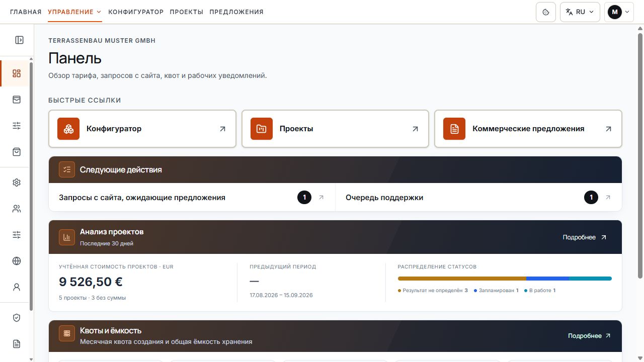Open Запросы с сайта, ожидающие предложения row

pos(192,198)
